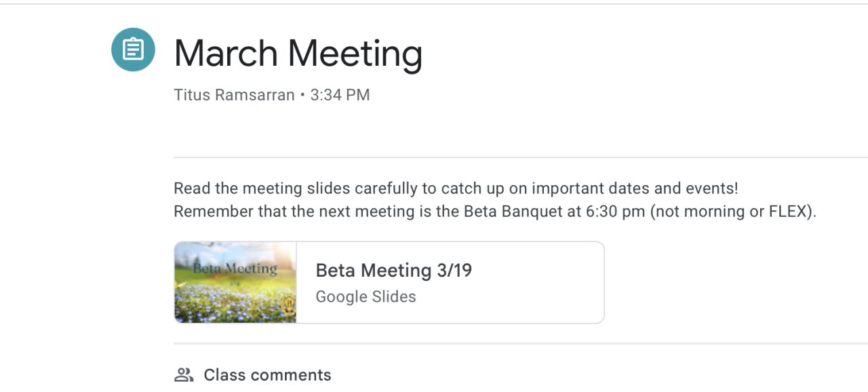Click the "6:30 pm" time in the description
The width and height of the screenshot is (868, 392).
[615, 212]
